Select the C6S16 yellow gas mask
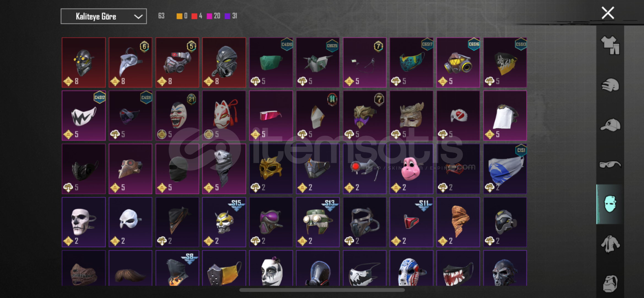Viewport: 644px width, 298px height. pyautogui.click(x=458, y=62)
